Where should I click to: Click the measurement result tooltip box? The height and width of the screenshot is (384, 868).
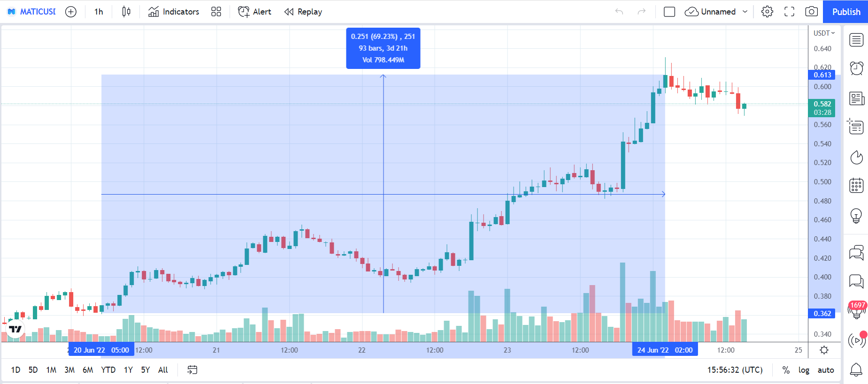pyautogui.click(x=383, y=48)
